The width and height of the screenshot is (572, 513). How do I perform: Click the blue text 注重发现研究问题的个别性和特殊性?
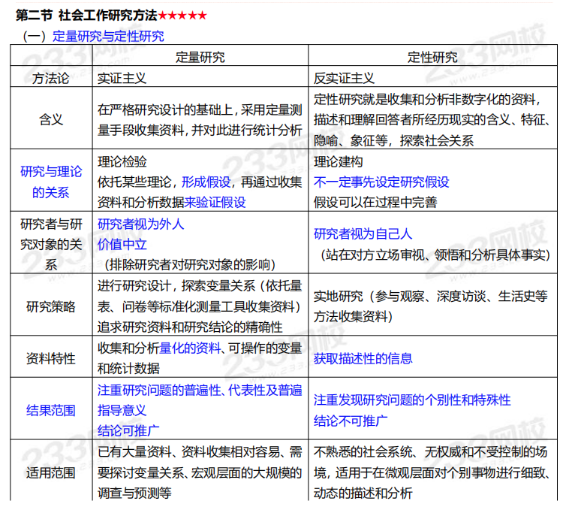coord(412,400)
